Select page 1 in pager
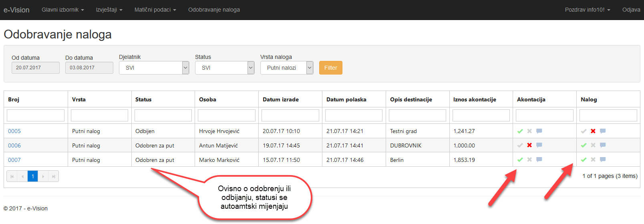Screen dimensions: 644x224 [33, 176]
